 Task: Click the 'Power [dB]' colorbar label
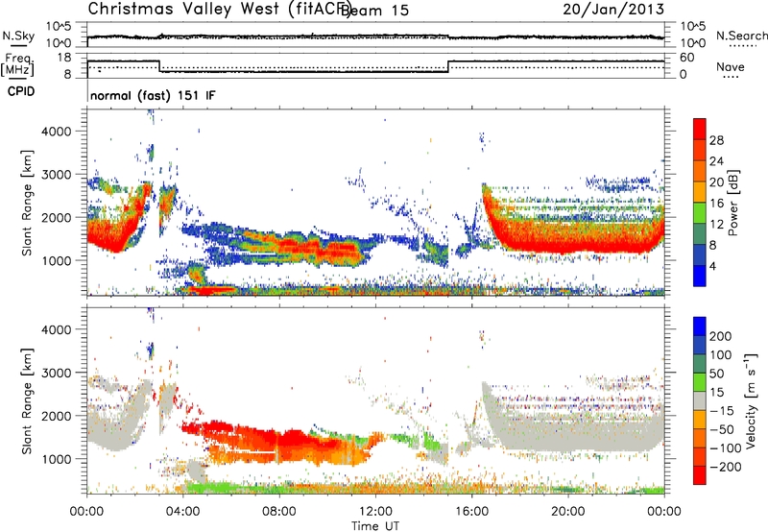732,203
